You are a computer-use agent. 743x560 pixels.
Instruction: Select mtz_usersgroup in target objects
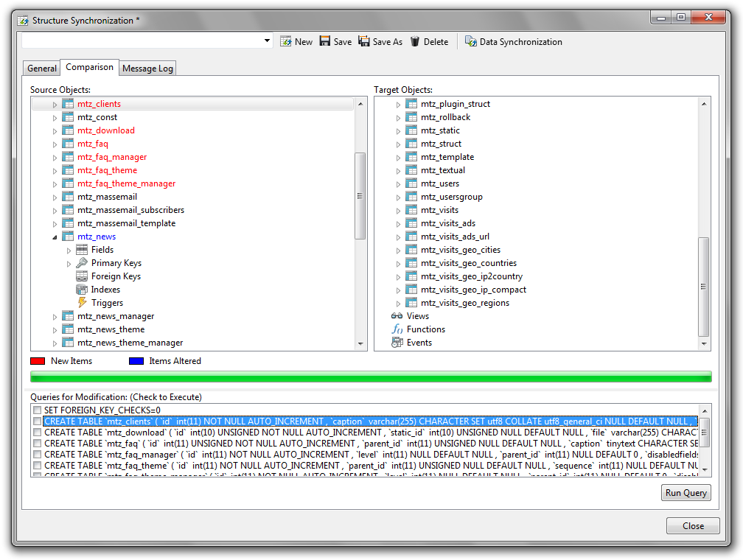coord(452,197)
